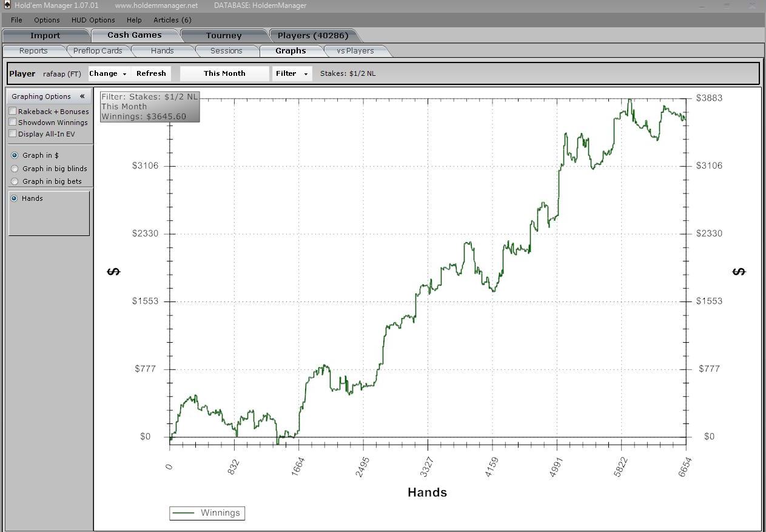Open the Filter dropdown
Image resolution: width=766 pixels, height=532 pixels.
pyautogui.click(x=292, y=73)
